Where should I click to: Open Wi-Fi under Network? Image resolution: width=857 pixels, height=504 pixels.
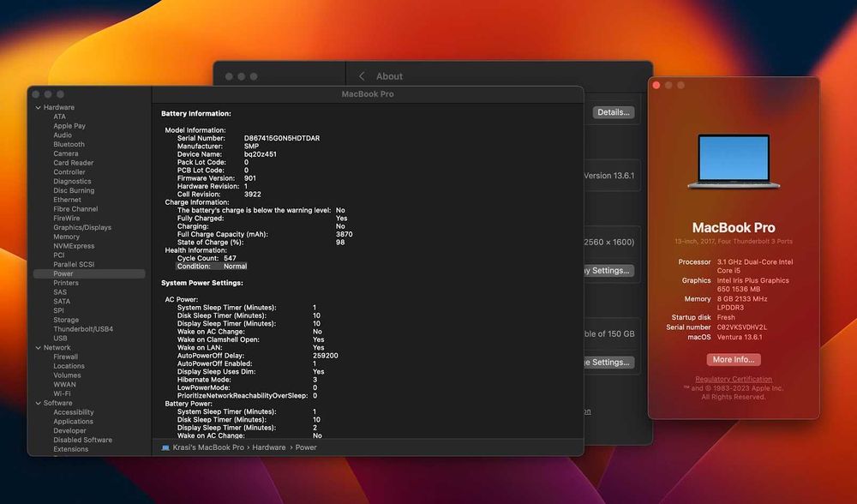point(62,393)
